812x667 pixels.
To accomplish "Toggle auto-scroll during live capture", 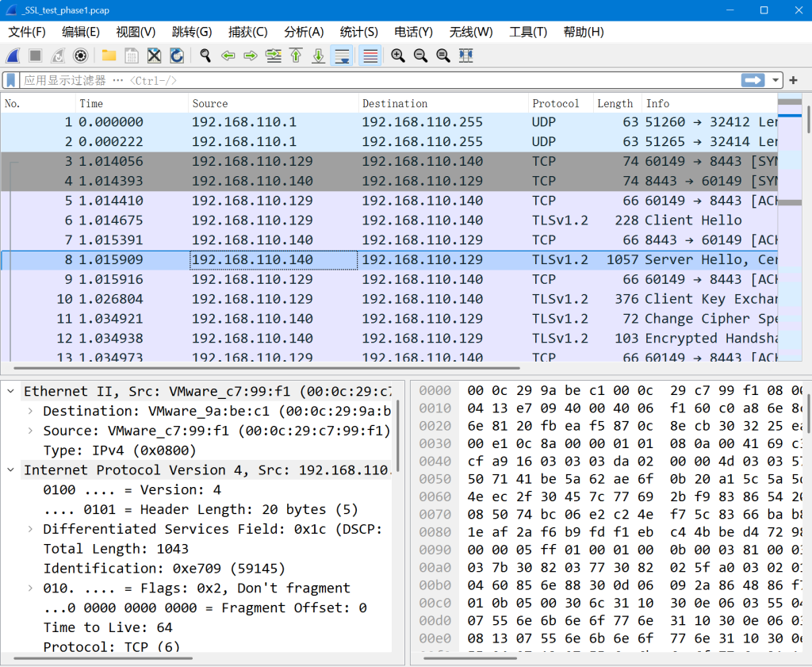I will click(x=342, y=56).
